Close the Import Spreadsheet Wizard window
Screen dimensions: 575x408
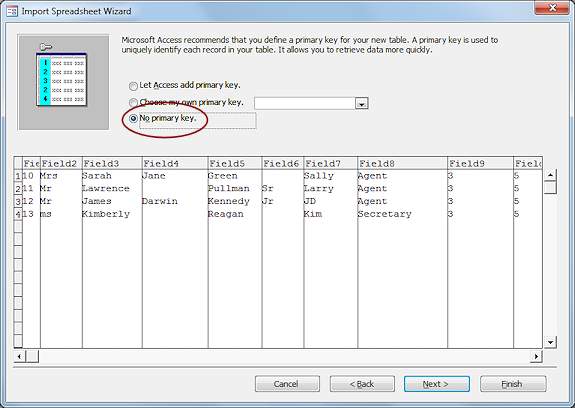pos(553,7)
